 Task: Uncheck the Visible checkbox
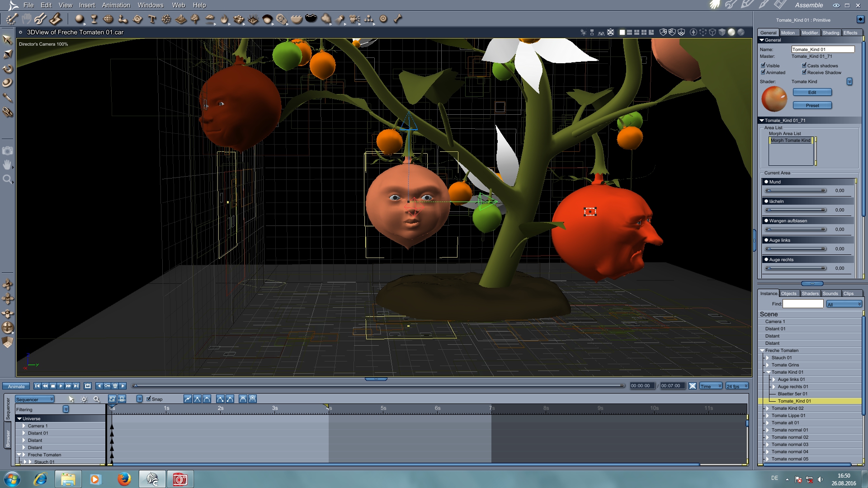(x=763, y=66)
